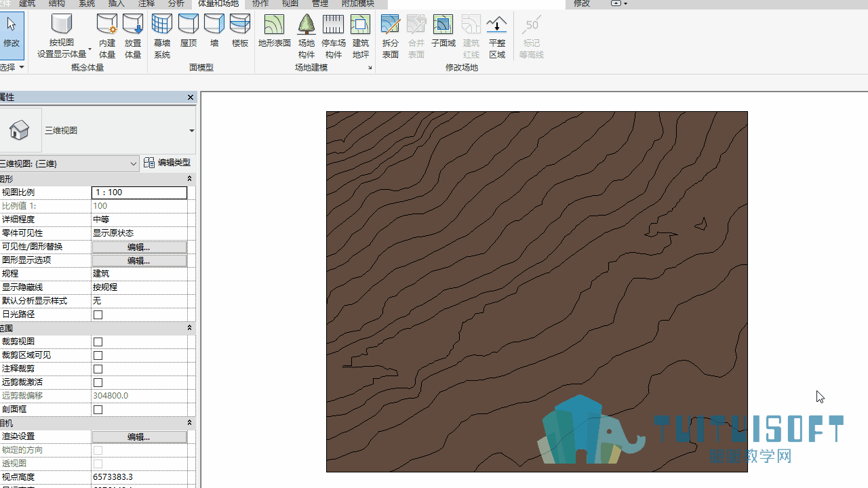
Task: Open the 停车场构件 parking component tool
Action: click(x=333, y=37)
